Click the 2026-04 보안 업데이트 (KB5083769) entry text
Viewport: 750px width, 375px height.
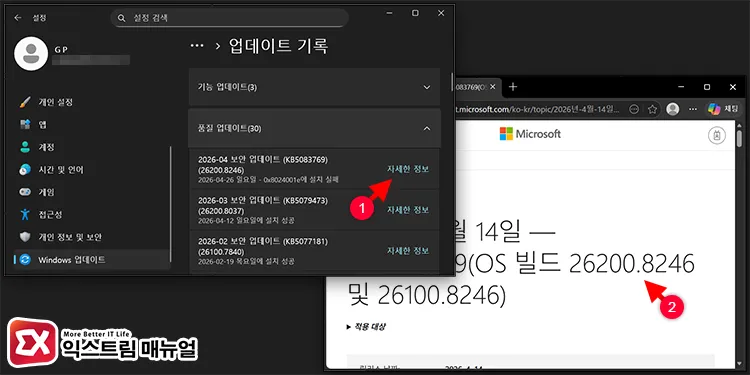point(263,164)
